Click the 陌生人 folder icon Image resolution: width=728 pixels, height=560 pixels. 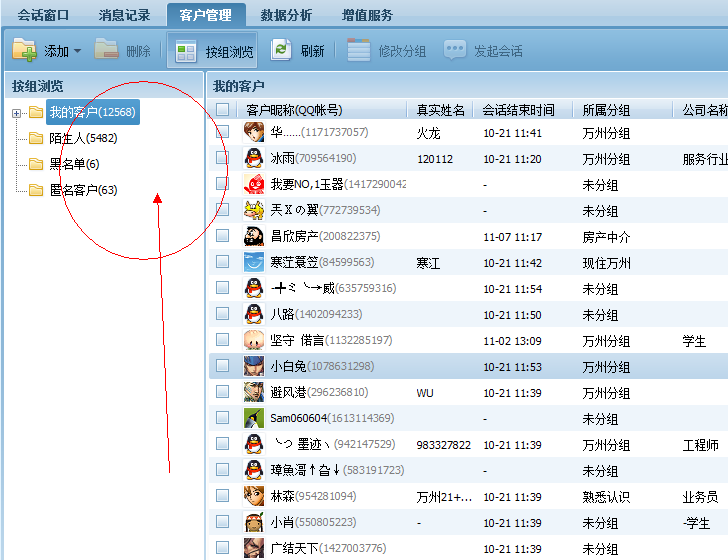pyautogui.click(x=36, y=138)
